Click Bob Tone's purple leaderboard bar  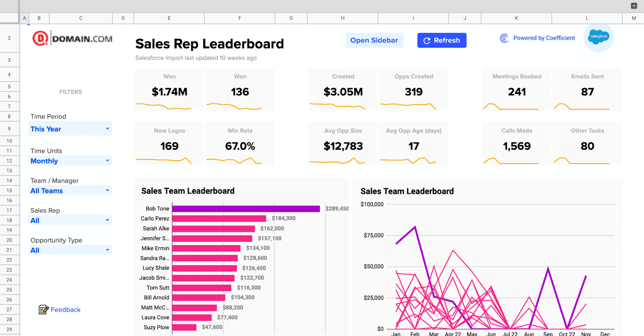click(x=246, y=209)
